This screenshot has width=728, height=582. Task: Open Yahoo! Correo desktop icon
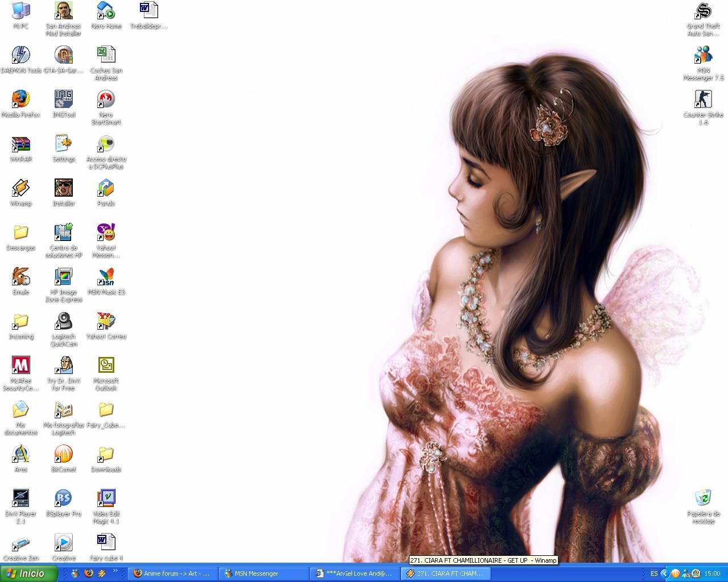(x=106, y=326)
